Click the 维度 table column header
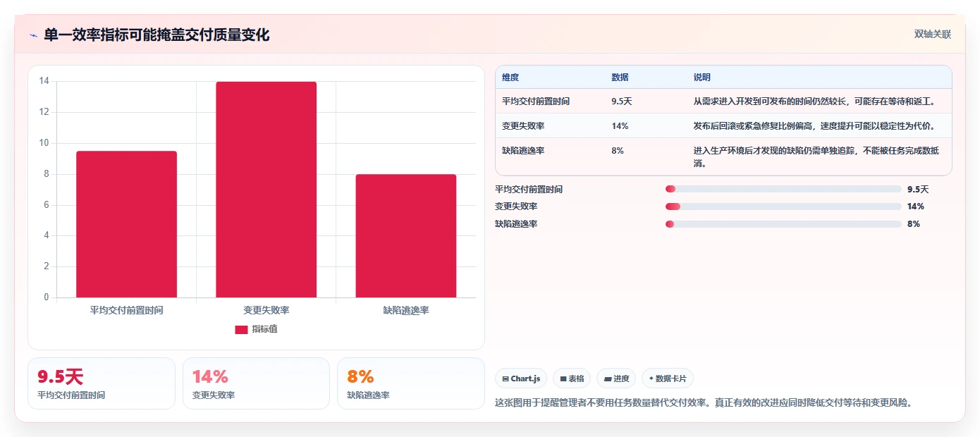 coord(510,78)
